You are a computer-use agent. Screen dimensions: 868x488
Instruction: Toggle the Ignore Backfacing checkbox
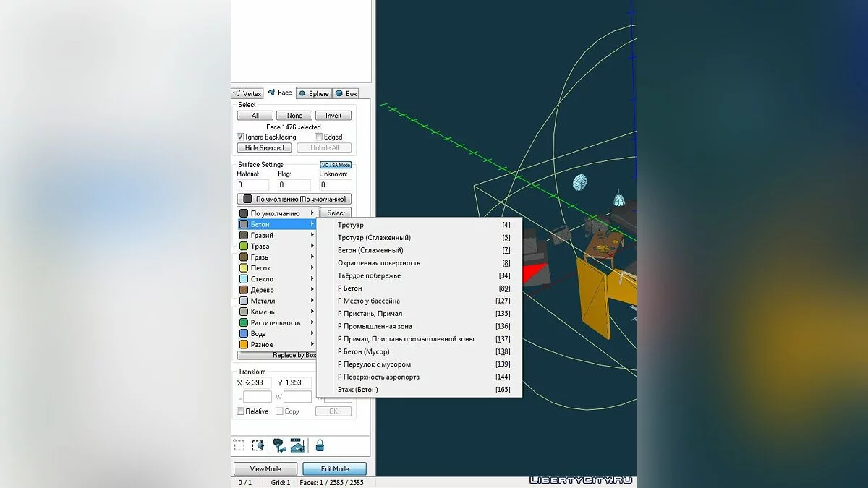click(241, 137)
